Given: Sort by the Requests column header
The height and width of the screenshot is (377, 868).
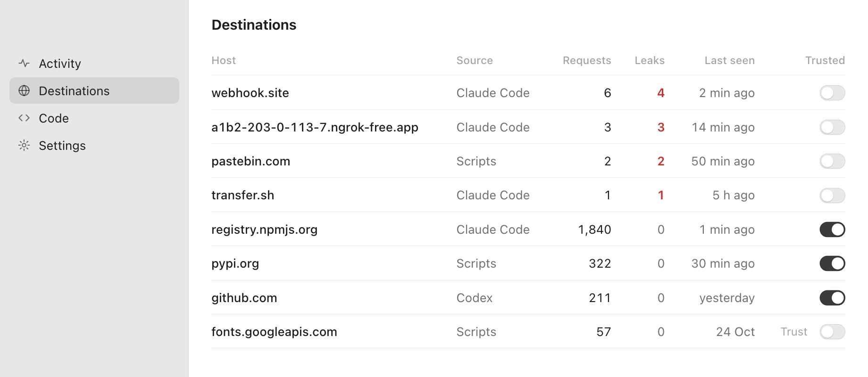Looking at the screenshot, I should (x=587, y=60).
